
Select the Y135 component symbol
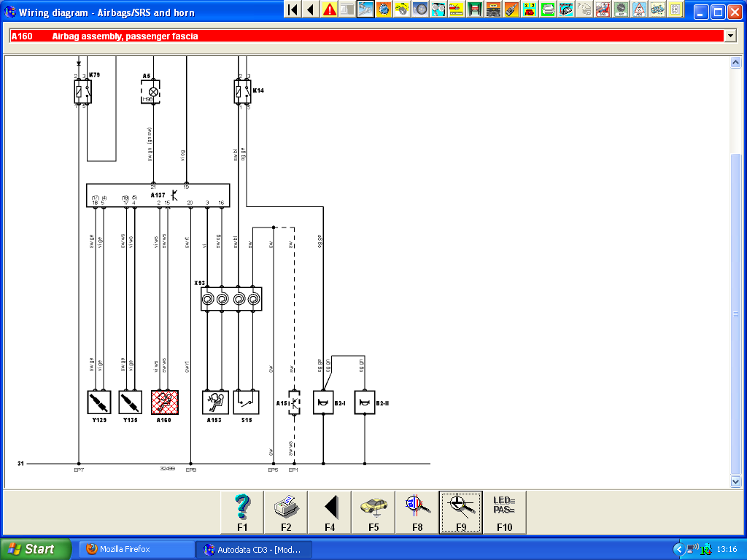pyautogui.click(x=130, y=402)
